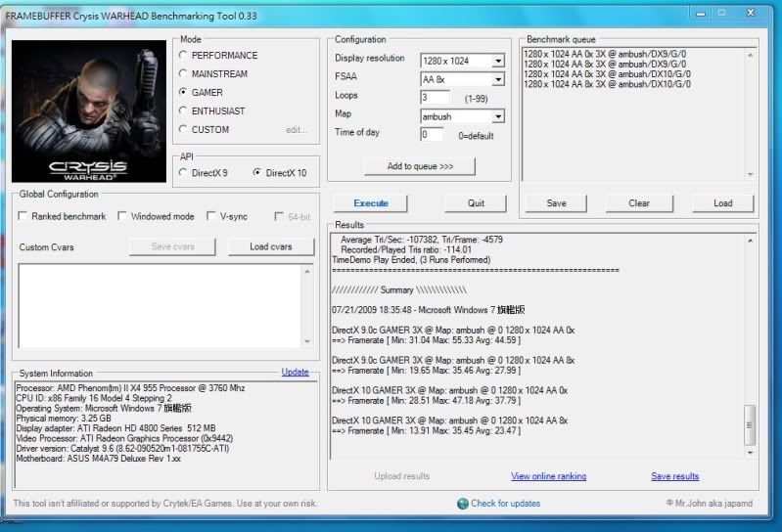
Task: Click the Quit button
Action: (476, 203)
